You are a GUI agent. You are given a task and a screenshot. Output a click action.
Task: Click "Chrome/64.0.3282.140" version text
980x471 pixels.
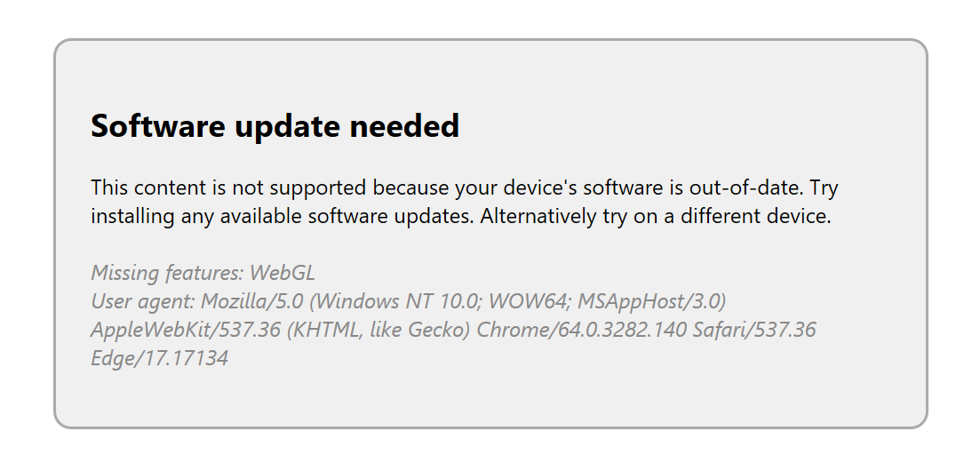coord(581,330)
